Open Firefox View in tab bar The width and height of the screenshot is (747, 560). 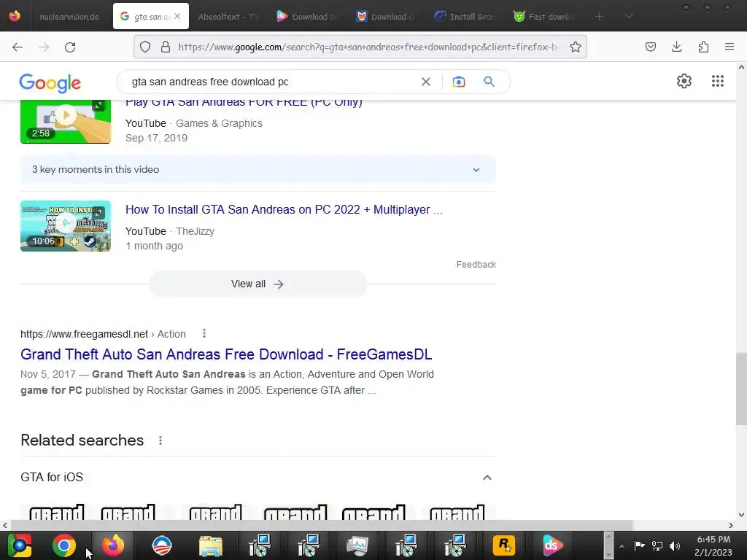click(15, 16)
